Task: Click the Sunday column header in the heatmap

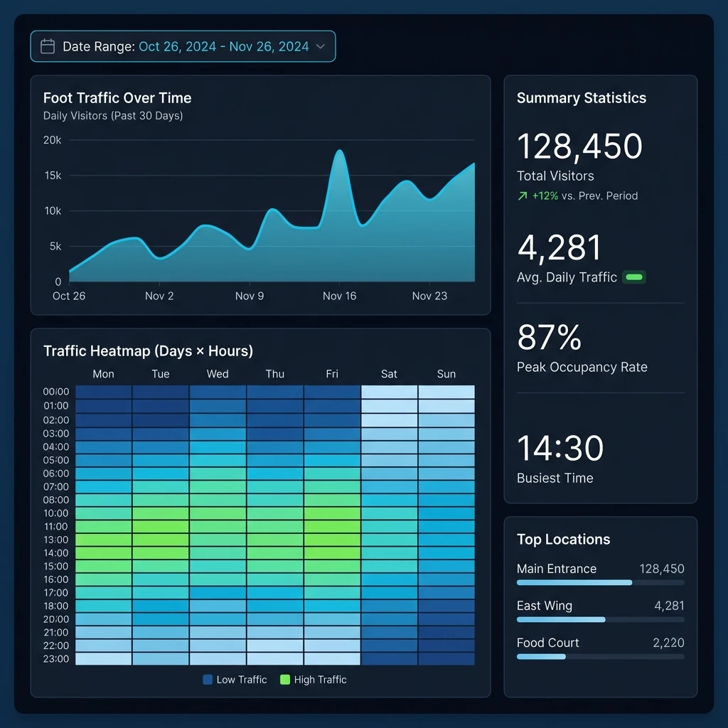Action: (446, 373)
